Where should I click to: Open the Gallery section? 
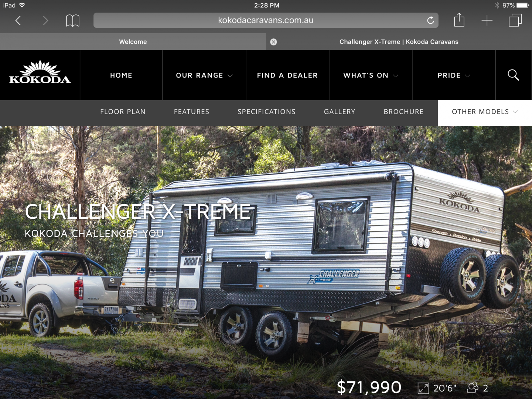pyautogui.click(x=340, y=112)
